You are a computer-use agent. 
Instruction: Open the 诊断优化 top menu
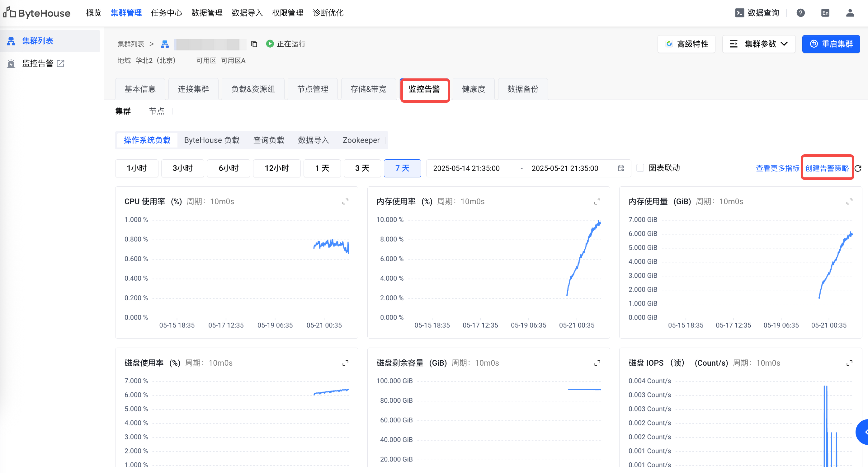click(x=328, y=13)
